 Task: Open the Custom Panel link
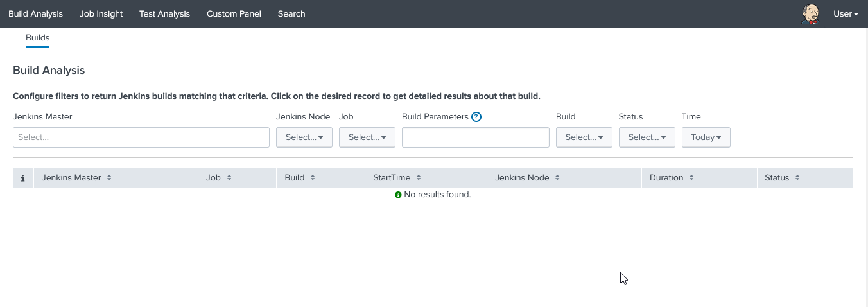click(234, 14)
